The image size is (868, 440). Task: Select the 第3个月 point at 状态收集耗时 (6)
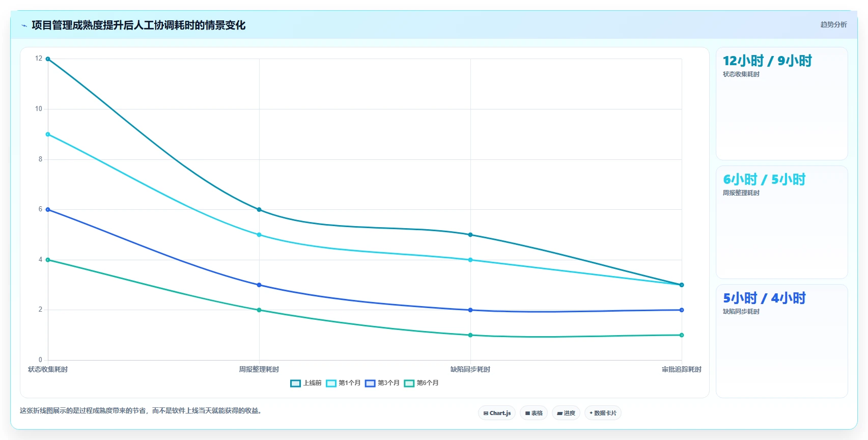click(x=48, y=210)
